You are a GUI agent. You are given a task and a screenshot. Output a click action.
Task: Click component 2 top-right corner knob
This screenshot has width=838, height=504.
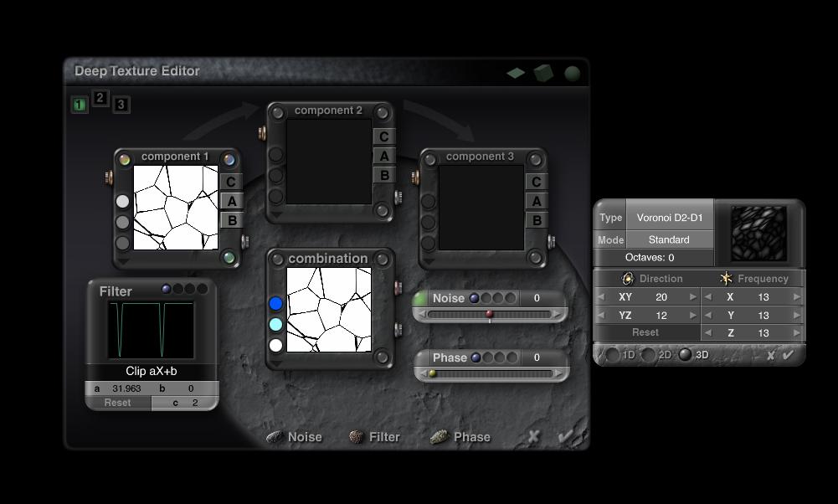pos(382,112)
